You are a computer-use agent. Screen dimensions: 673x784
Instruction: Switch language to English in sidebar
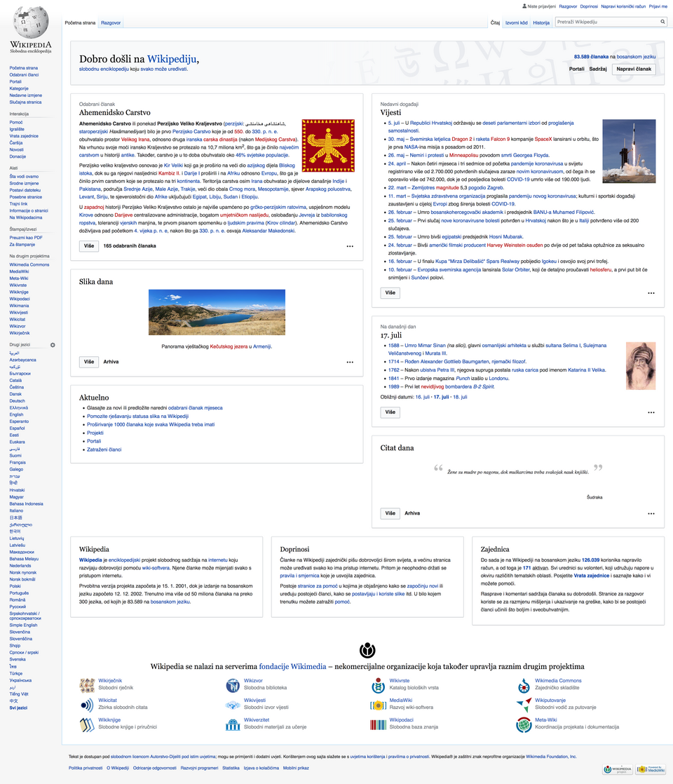pos(17,414)
